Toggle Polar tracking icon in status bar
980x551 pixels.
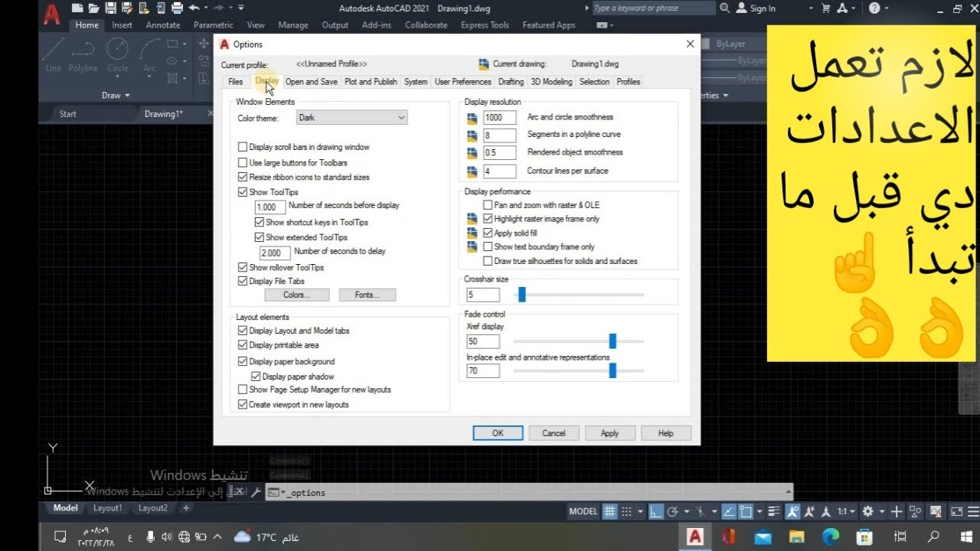[673, 511]
